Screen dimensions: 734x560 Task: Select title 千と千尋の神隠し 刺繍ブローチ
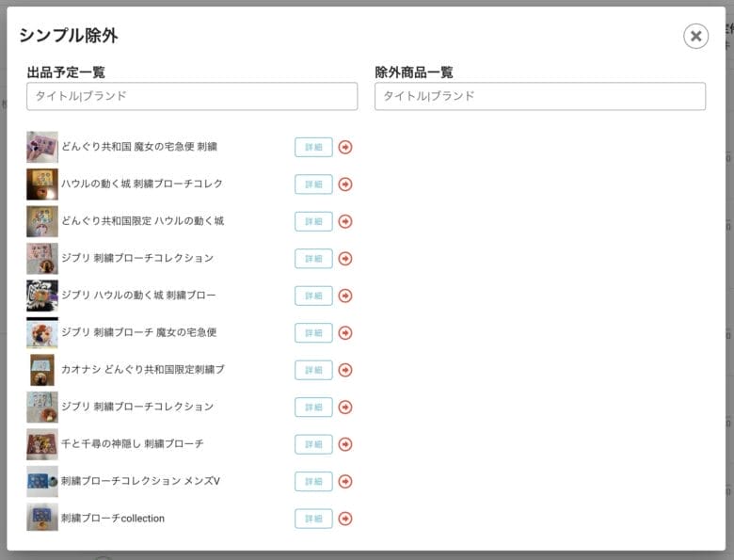[133, 443]
